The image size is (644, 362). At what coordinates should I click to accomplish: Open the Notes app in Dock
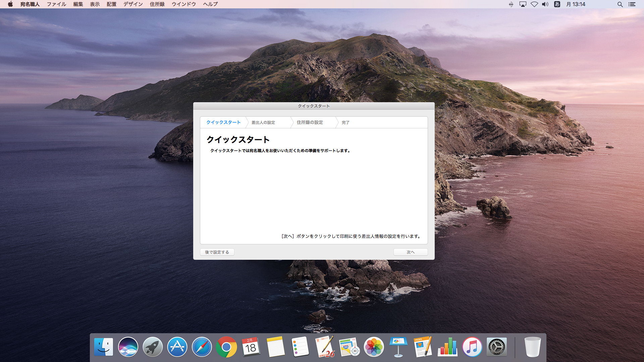click(275, 347)
